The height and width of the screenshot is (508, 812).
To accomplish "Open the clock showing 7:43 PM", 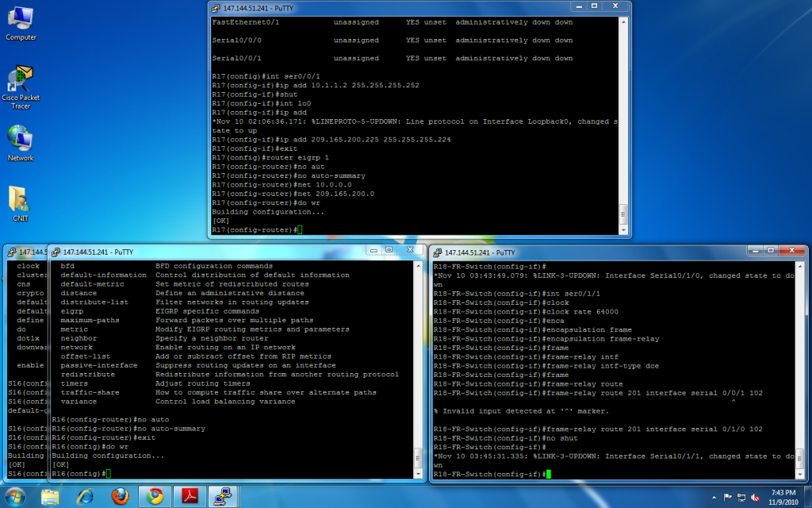I will 782,497.
